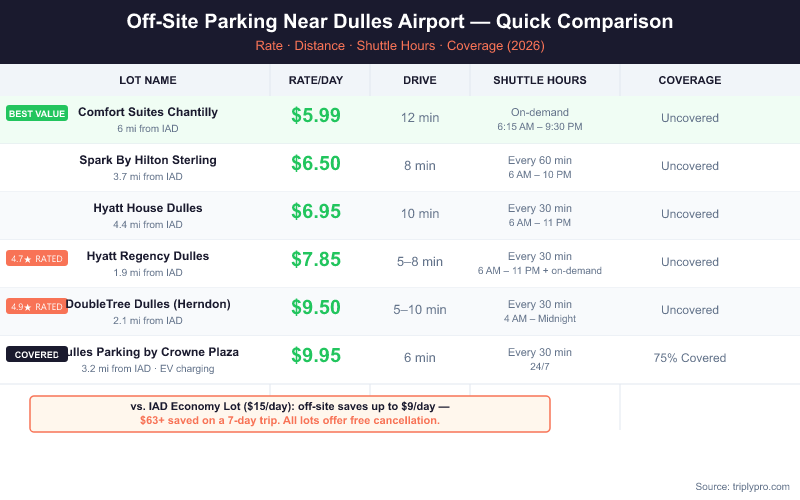Click the BEST VALUE green badge
Image resolution: width=800 pixels, height=500 pixels.
[x=37, y=113]
